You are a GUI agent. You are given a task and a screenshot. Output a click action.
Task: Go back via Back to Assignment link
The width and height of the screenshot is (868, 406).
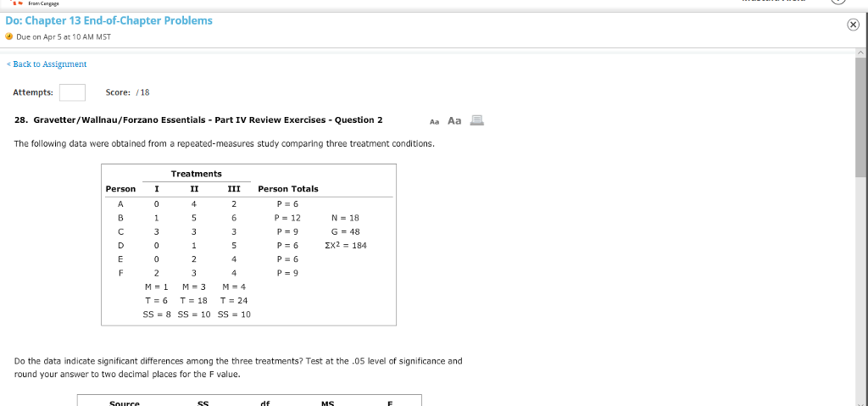coord(47,64)
